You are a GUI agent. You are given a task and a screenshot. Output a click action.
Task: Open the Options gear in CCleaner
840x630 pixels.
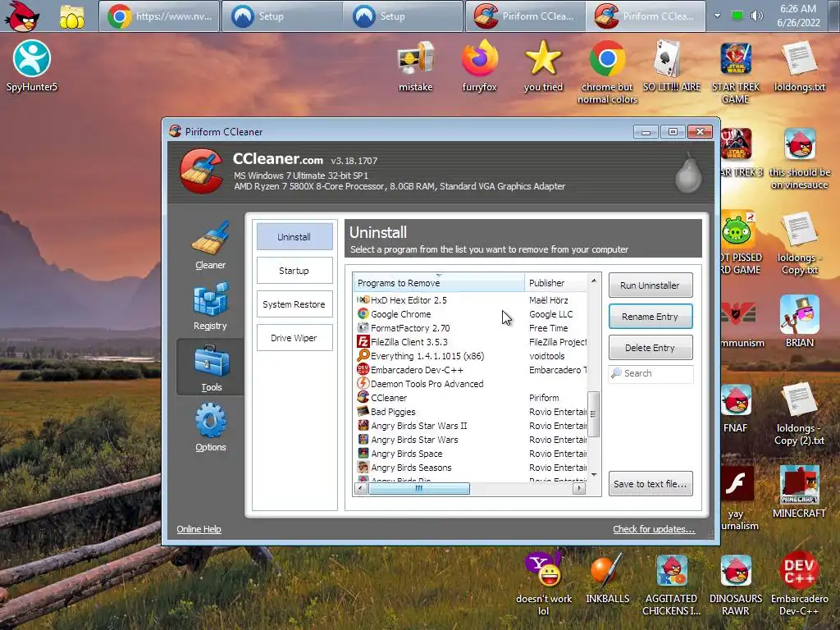pyautogui.click(x=210, y=427)
